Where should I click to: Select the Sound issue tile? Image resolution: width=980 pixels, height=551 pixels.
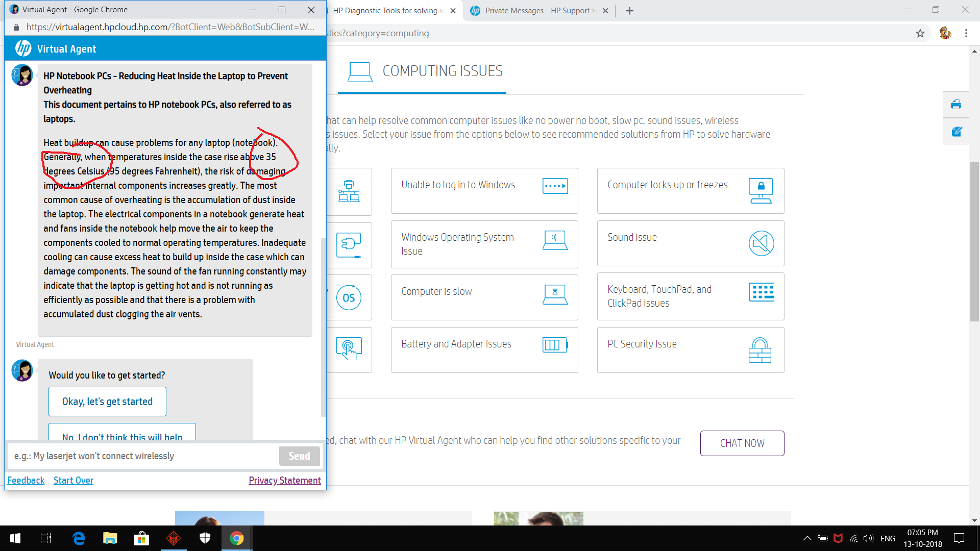pyautogui.click(x=690, y=243)
